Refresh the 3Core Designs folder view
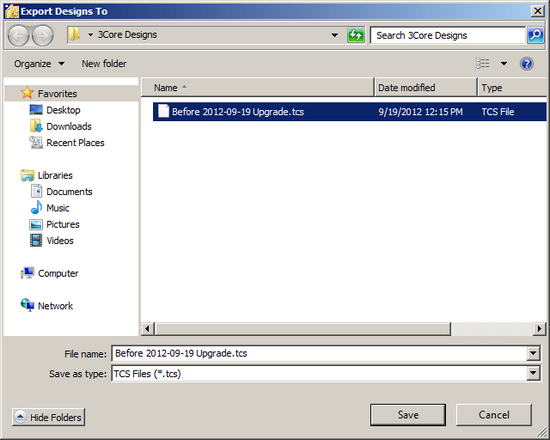Screen dimensions: 550x440 point(356,35)
